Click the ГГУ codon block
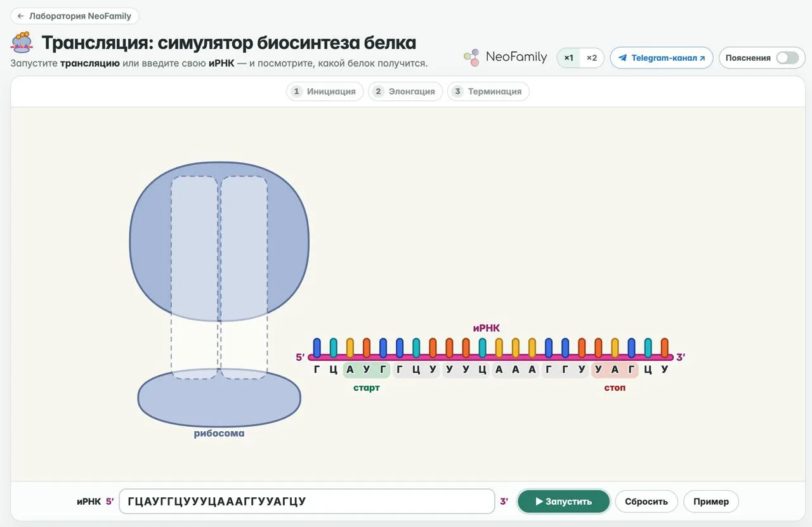 565,370
